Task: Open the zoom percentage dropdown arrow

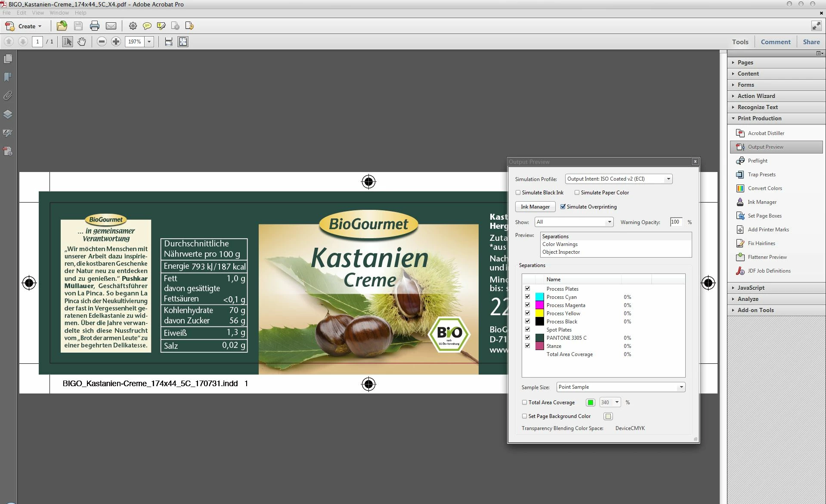Action: 149,42
